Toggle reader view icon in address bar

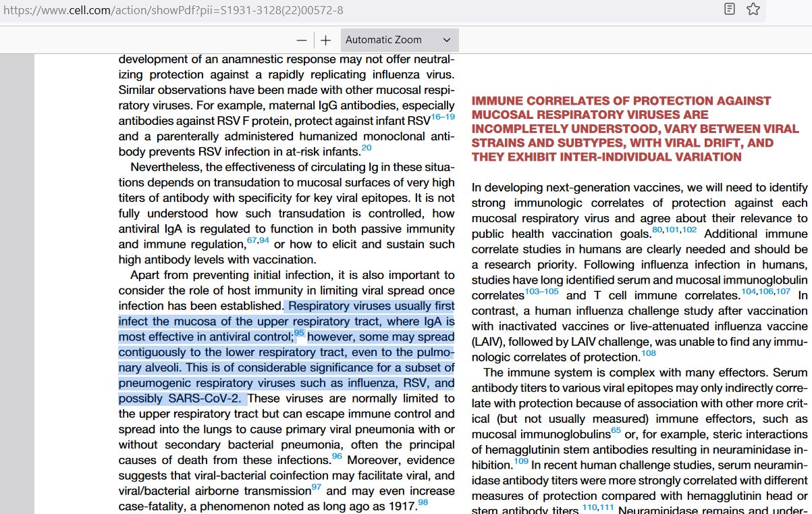point(730,9)
